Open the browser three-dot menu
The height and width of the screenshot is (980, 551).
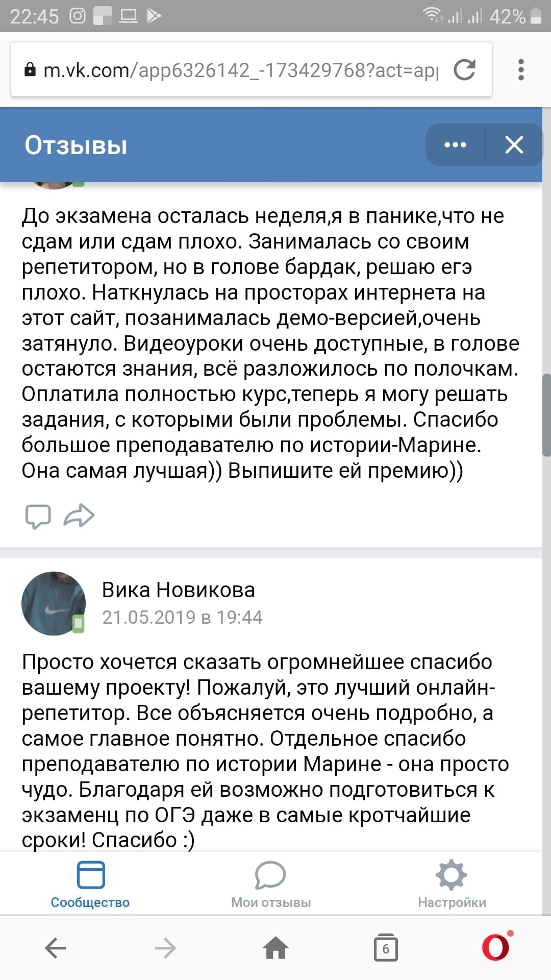tap(520, 70)
